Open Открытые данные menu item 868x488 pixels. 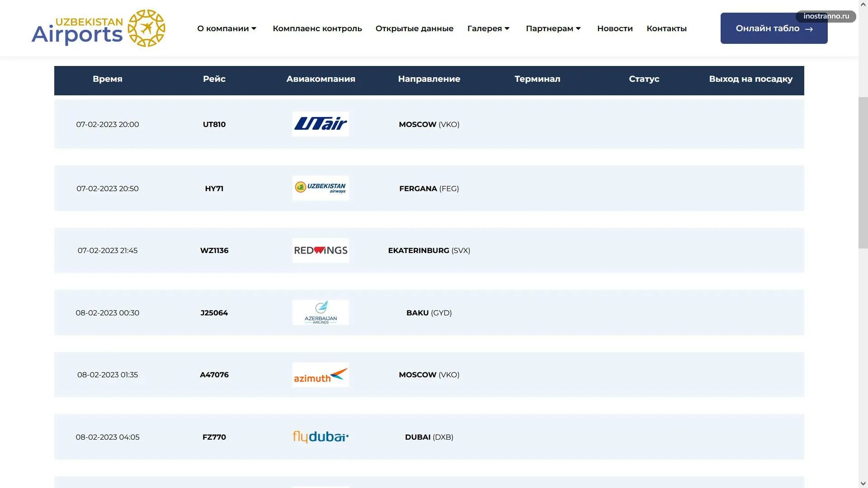415,28
